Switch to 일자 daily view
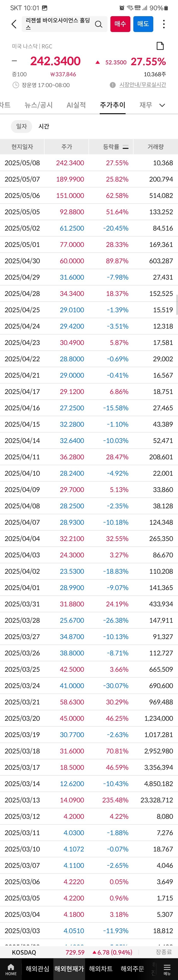Viewport: 178px width, 980px height. tap(22, 126)
